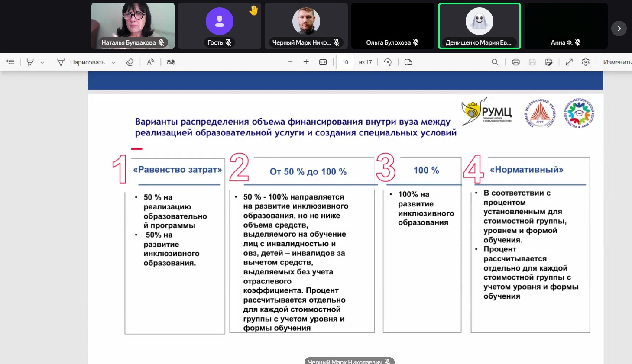Zoom in with the plus button

click(306, 62)
